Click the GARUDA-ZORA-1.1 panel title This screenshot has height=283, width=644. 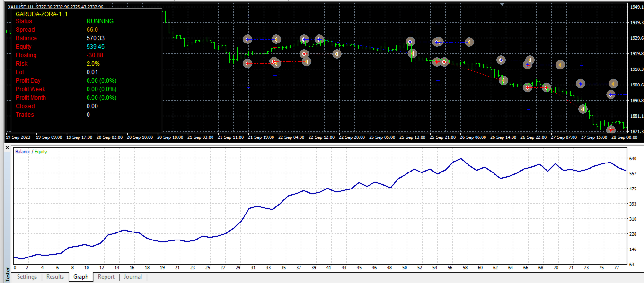tap(42, 14)
